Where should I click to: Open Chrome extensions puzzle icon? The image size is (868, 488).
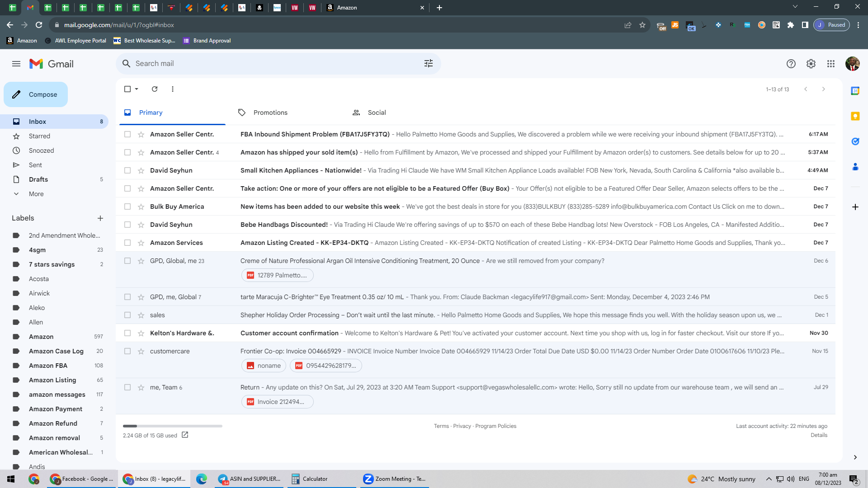[x=791, y=25]
